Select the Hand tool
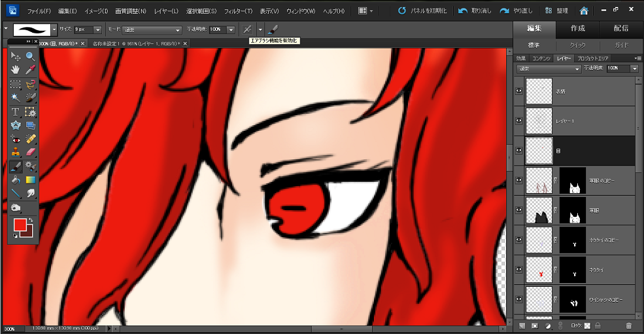644x334 pixels. pyautogui.click(x=16, y=70)
